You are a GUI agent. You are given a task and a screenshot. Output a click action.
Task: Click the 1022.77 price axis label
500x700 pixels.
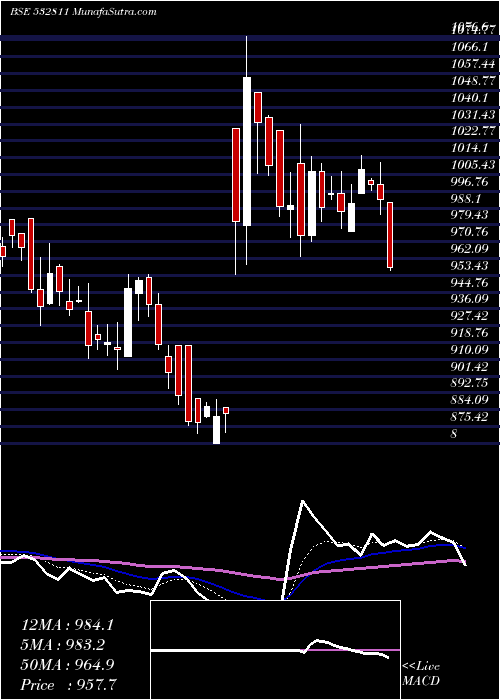[473, 131]
